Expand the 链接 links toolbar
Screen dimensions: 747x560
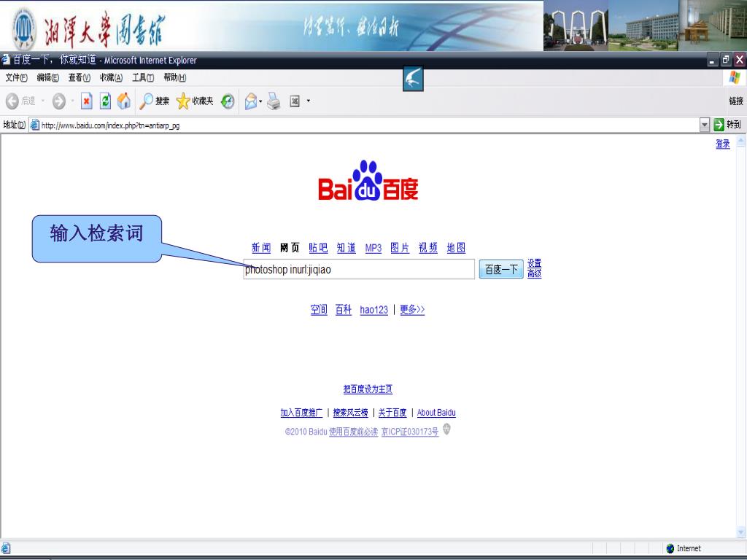pos(736,101)
